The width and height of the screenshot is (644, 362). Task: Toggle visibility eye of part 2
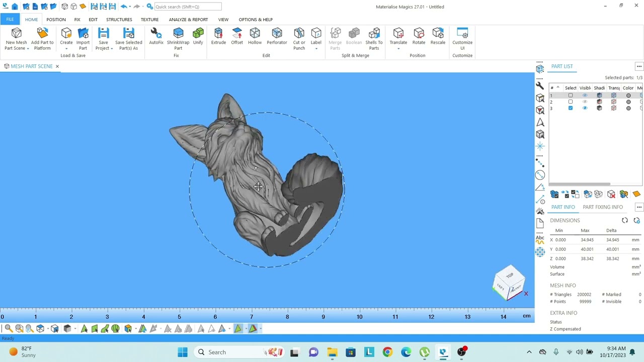(585, 102)
